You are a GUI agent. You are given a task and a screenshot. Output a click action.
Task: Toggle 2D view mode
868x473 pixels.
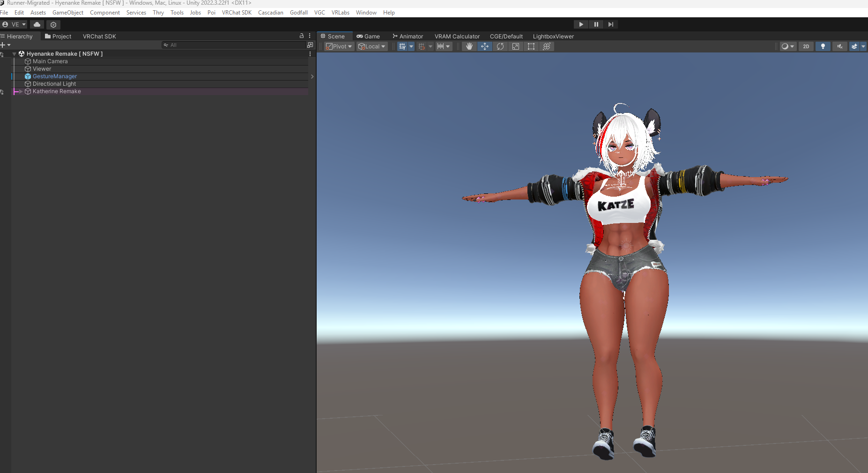806,46
